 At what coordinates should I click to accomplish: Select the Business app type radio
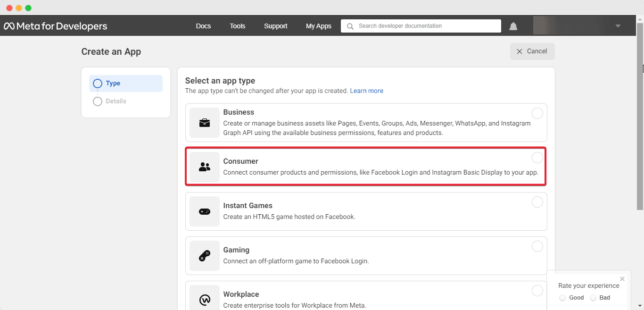(537, 113)
